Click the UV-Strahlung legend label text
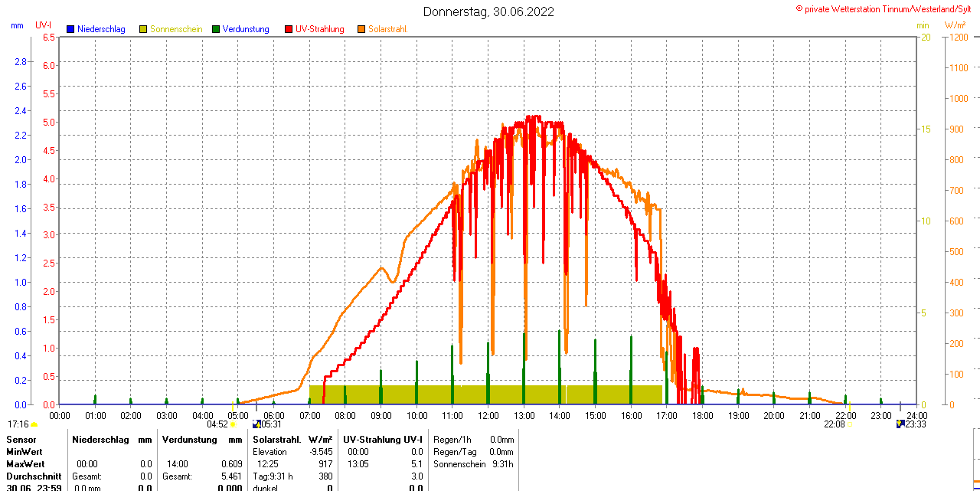The width and height of the screenshot is (980, 491). coord(320,29)
